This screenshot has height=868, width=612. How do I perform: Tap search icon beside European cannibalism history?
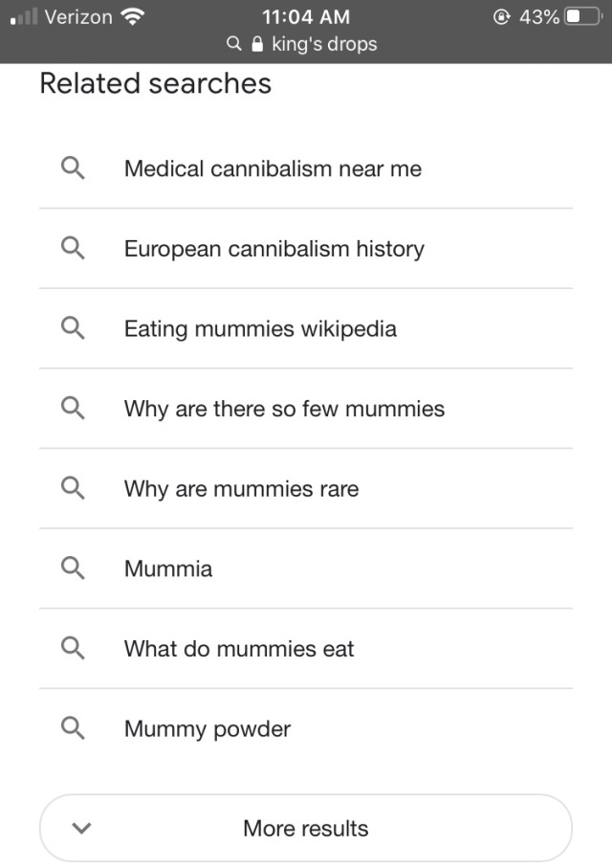(73, 248)
